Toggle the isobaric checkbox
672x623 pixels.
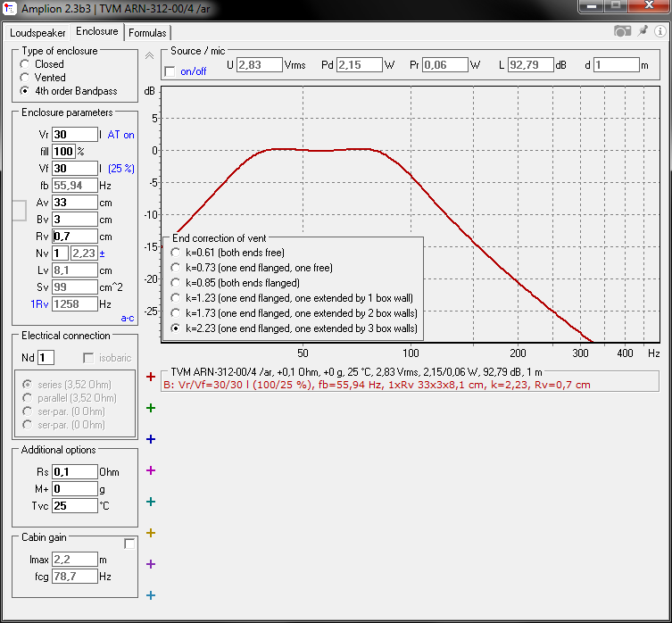click(x=88, y=358)
